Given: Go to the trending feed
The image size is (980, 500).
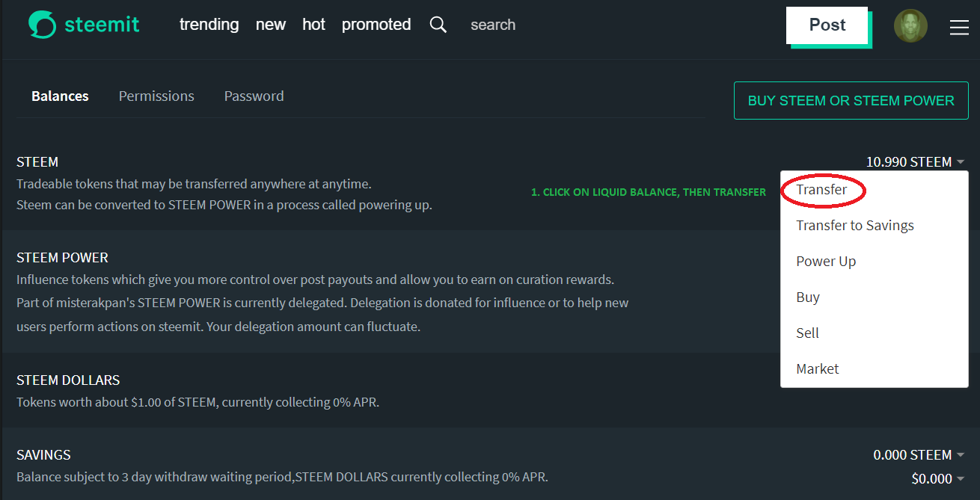Looking at the screenshot, I should point(209,25).
